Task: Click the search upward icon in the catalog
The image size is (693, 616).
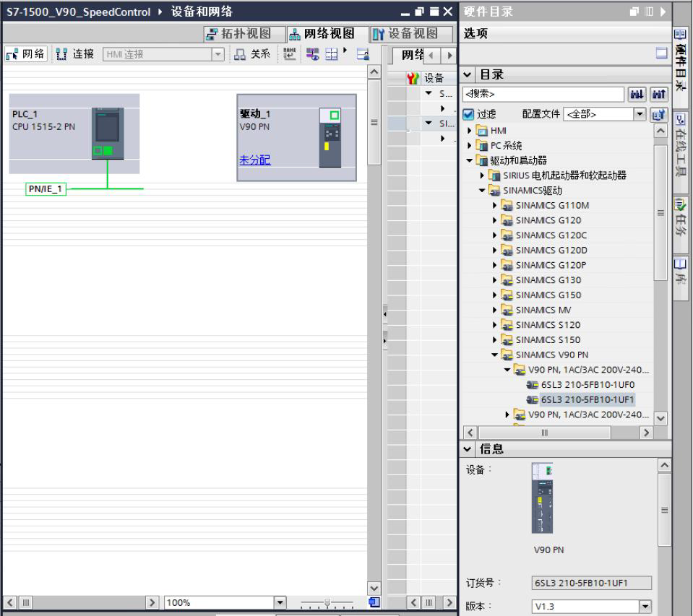Action: 659,94
